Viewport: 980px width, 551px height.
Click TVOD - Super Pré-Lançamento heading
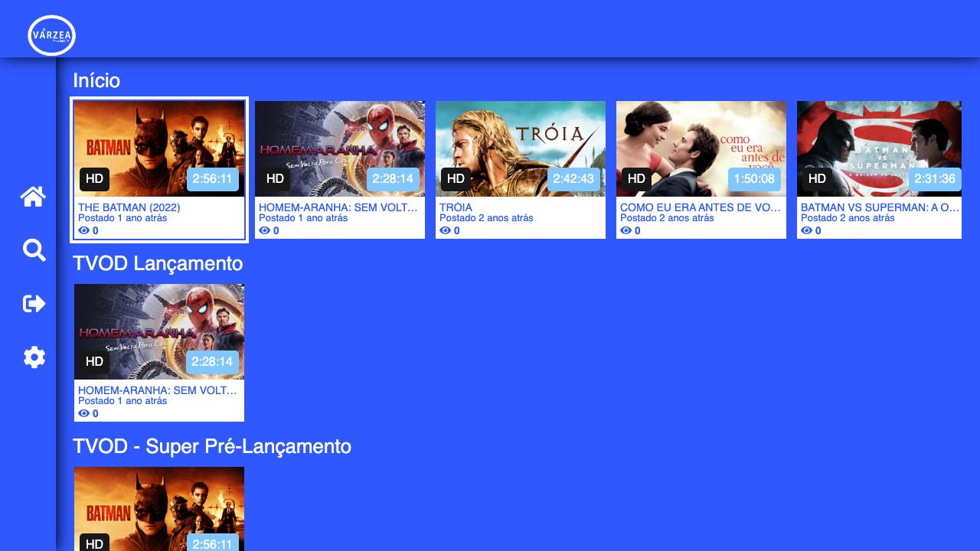click(x=212, y=446)
